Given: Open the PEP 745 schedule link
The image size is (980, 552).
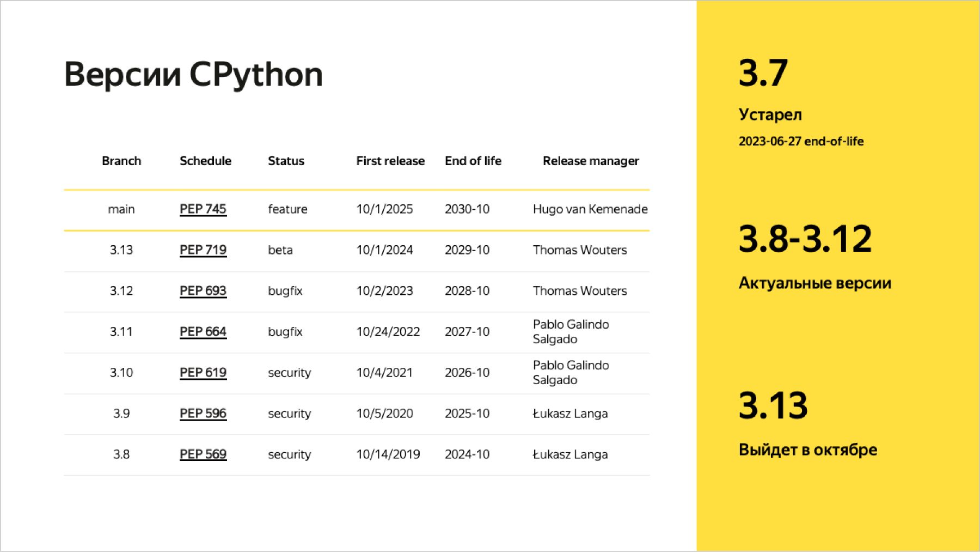Looking at the screenshot, I should point(203,209).
